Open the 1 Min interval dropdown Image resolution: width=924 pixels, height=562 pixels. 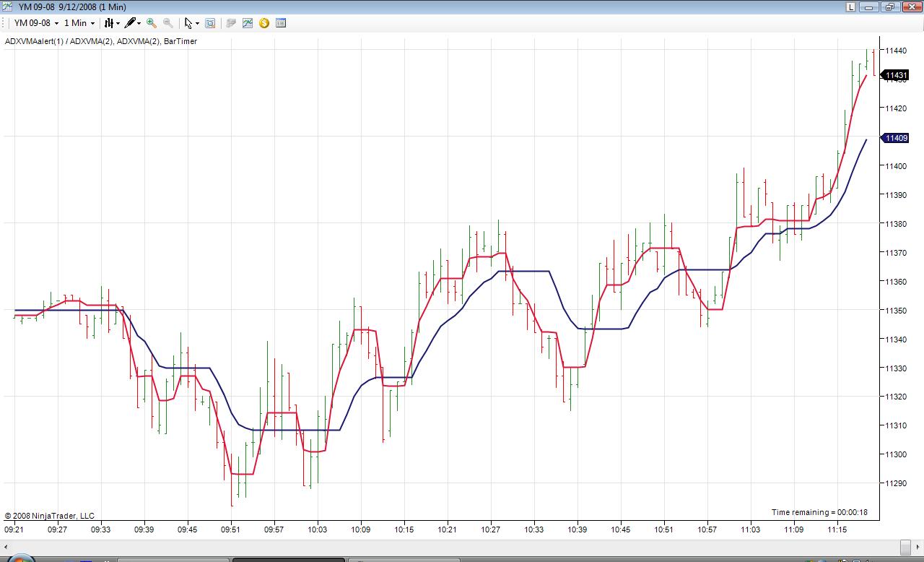[79, 23]
